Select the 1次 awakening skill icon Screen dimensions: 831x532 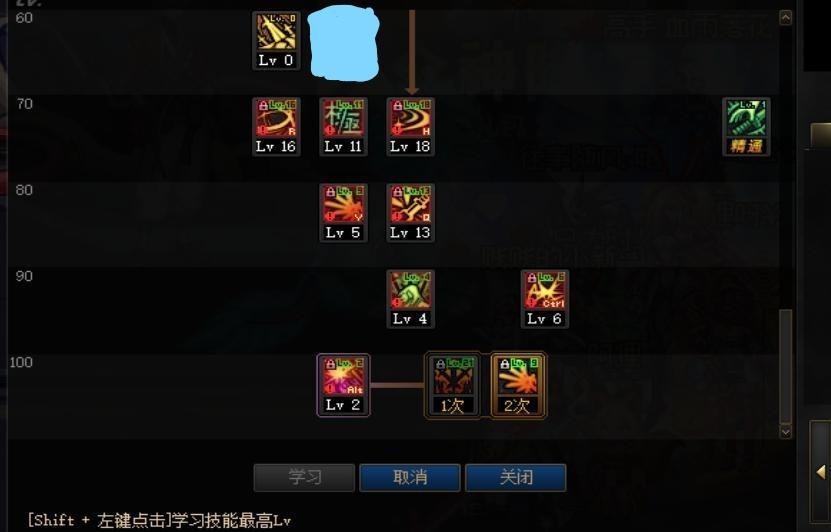(x=453, y=385)
